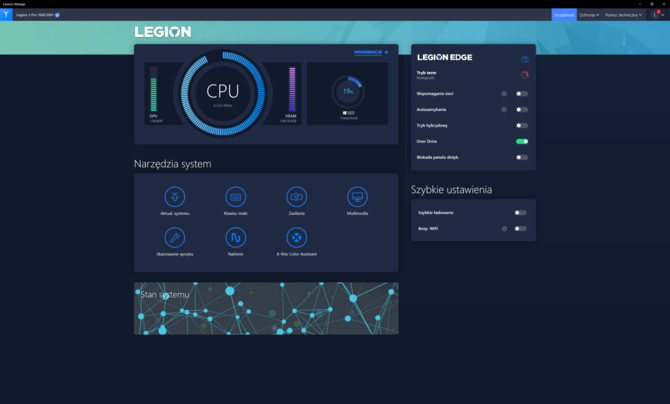Click the Szybkie ustawienia heading
The image size is (670, 404).
451,190
